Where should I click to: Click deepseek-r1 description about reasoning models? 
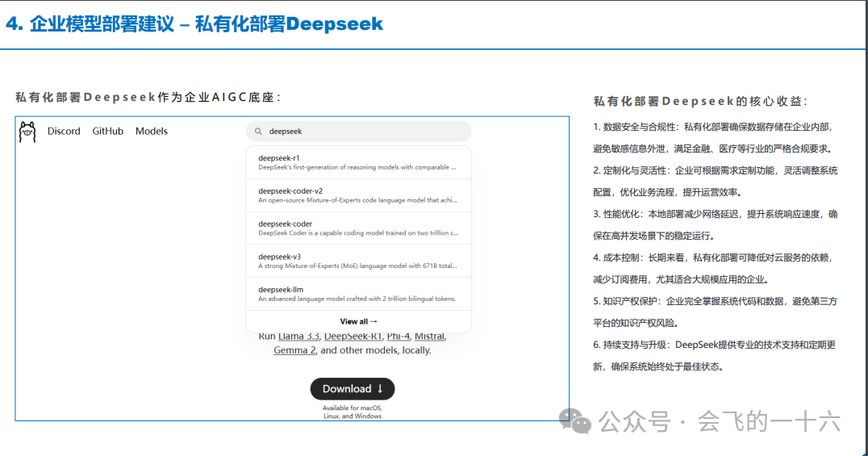(x=357, y=167)
